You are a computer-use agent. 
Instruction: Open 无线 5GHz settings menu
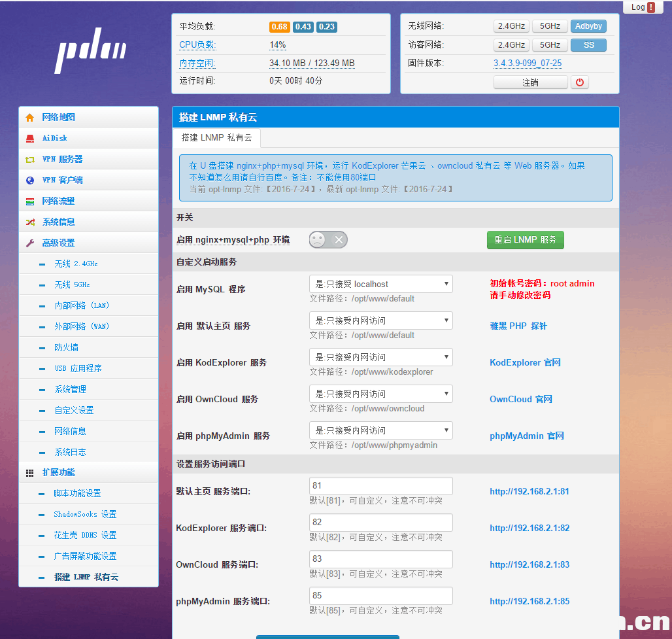(89, 285)
